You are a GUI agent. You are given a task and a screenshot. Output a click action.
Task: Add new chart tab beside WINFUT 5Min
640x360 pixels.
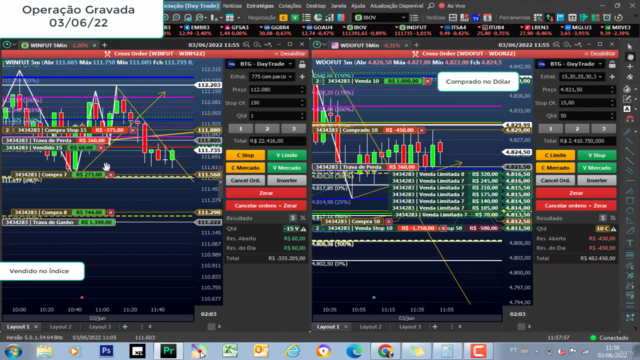pyautogui.click(x=104, y=45)
